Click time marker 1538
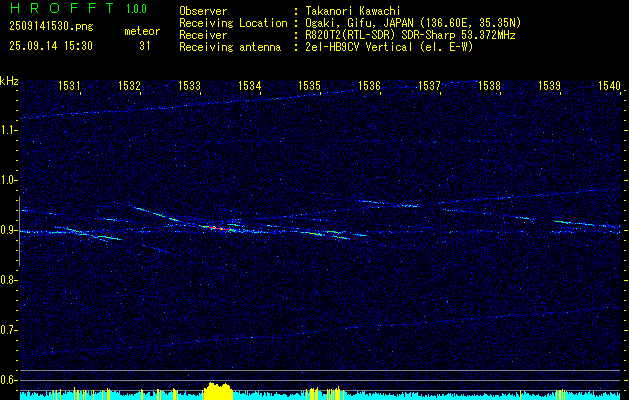 [489, 85]
